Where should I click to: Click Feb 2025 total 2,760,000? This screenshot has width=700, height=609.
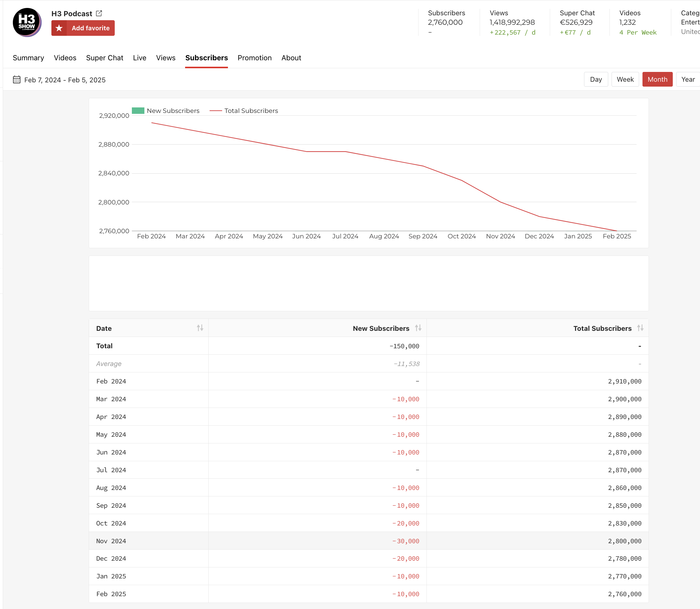(624, 594)
